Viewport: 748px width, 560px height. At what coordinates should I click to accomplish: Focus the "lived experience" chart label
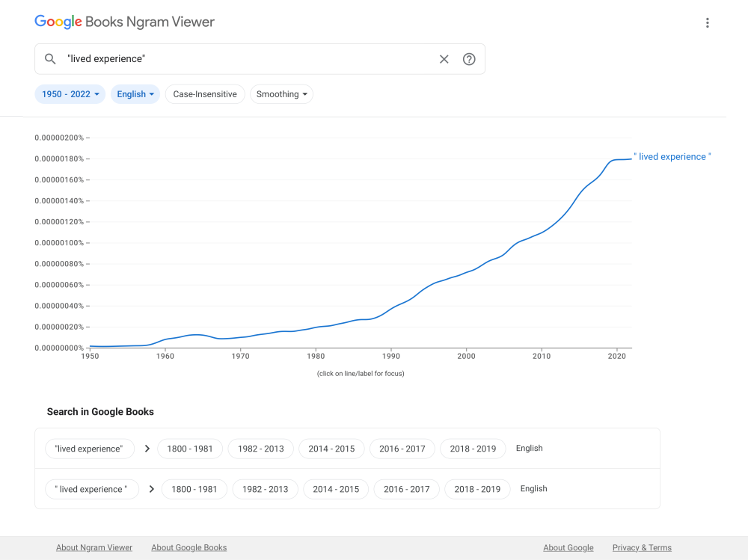click(671, 157)
